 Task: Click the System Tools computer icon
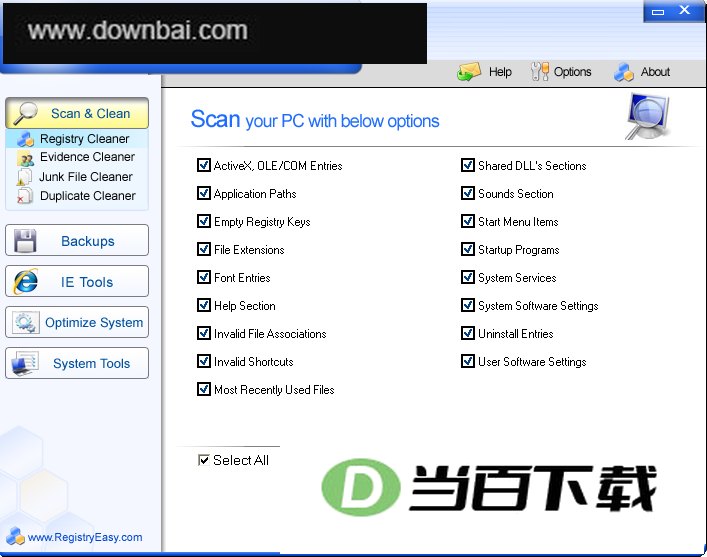click(25, 363)
